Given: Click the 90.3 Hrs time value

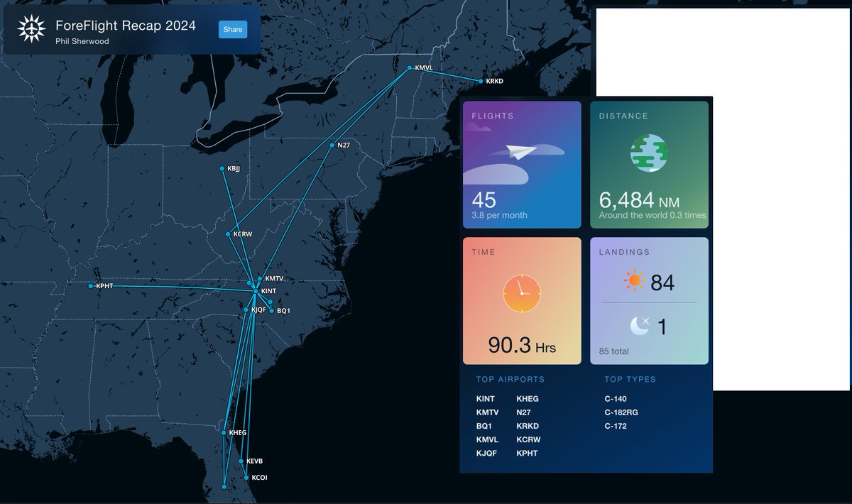Looking at the screenshot, I should click(x=522, y=345).
